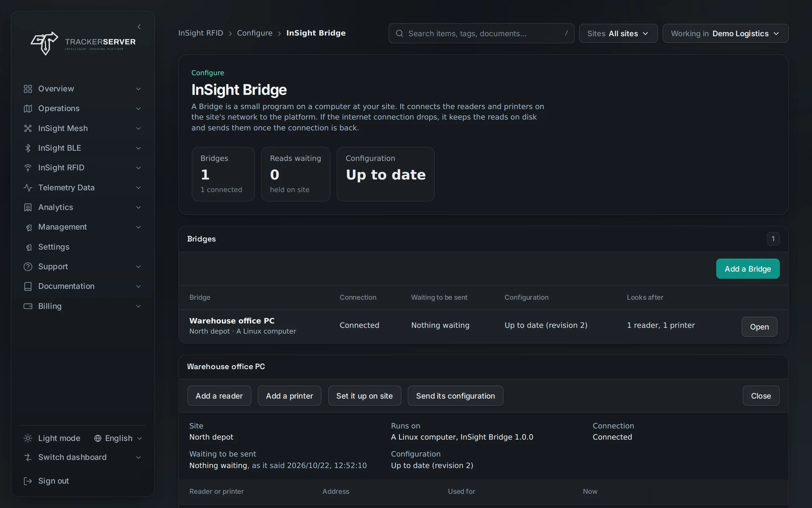
Task: Click Set it up on site
Action: [364, 396]
